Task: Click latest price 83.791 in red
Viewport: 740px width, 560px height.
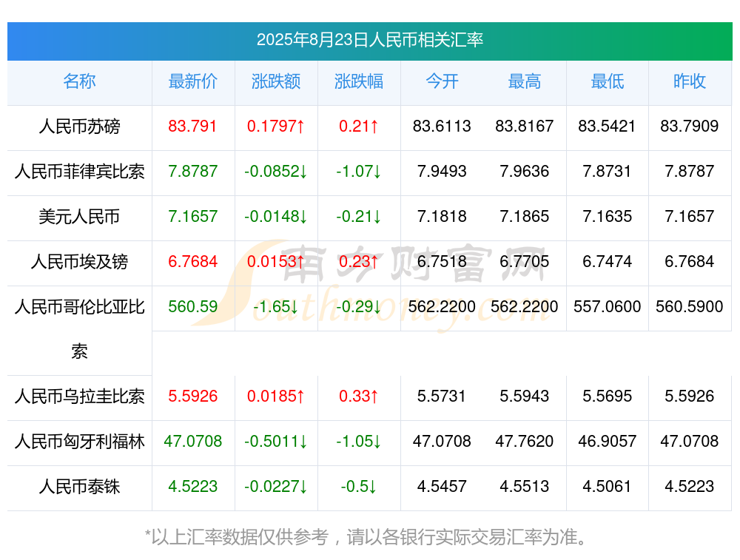Action: click(x=192, y=126)
